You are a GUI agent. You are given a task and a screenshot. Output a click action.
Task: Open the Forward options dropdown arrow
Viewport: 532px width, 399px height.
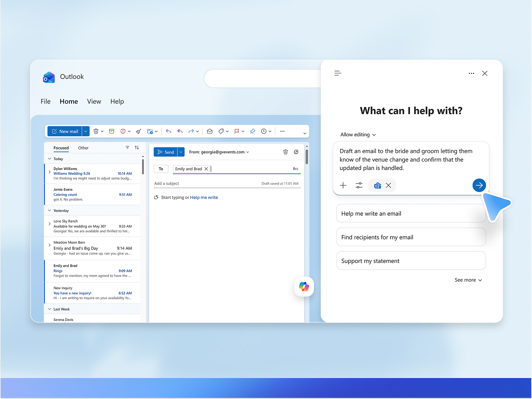198,131
